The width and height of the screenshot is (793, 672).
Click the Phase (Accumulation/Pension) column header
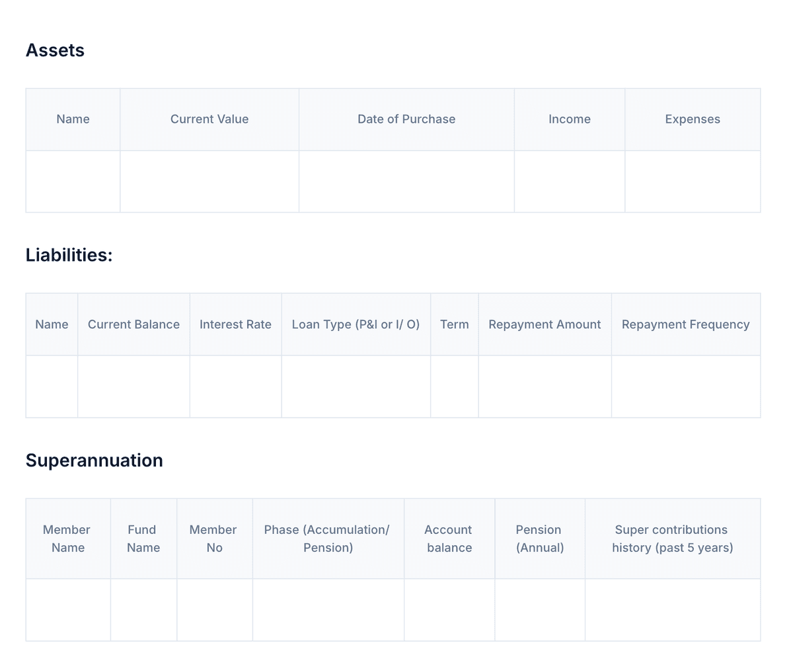(328, 539)
